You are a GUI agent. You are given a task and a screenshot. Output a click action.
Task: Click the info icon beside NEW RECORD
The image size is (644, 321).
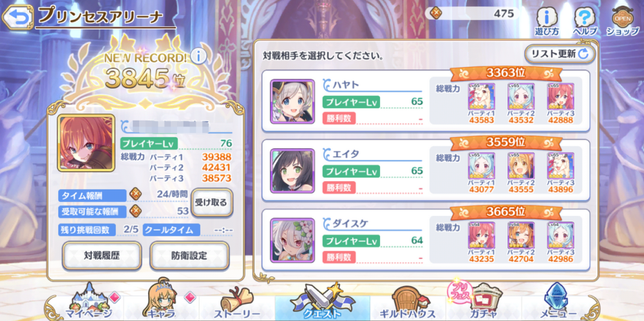[199, 55]
